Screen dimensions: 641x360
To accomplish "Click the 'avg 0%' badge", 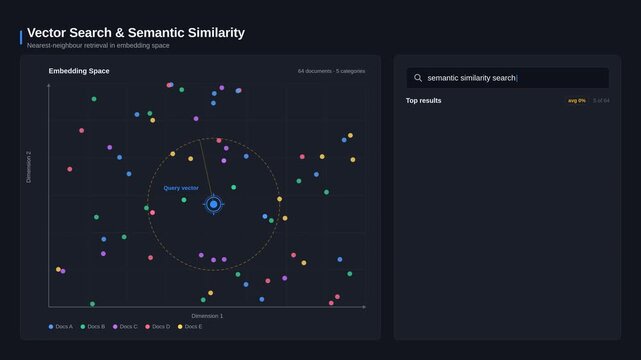I will (x=576, y=101).
